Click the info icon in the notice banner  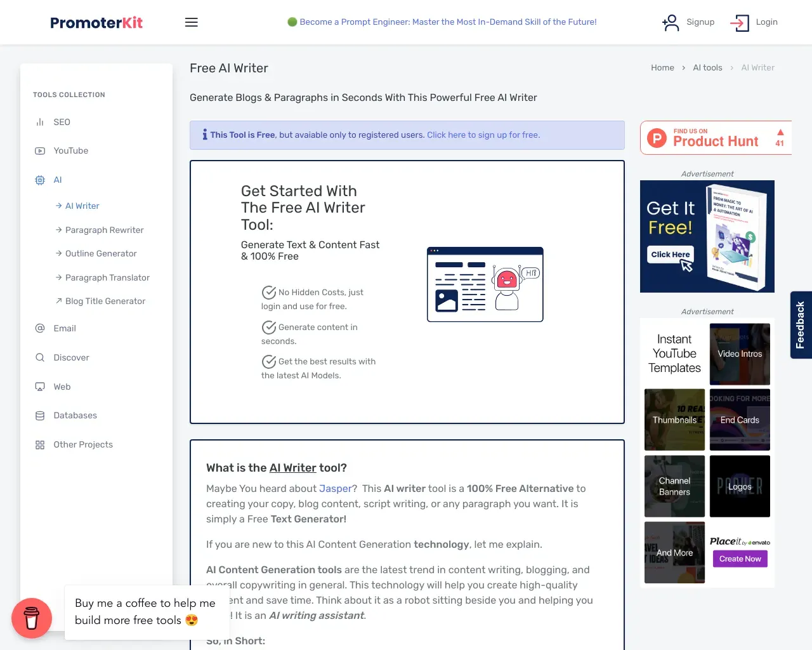pyautogui.click(x=205, y=135)
